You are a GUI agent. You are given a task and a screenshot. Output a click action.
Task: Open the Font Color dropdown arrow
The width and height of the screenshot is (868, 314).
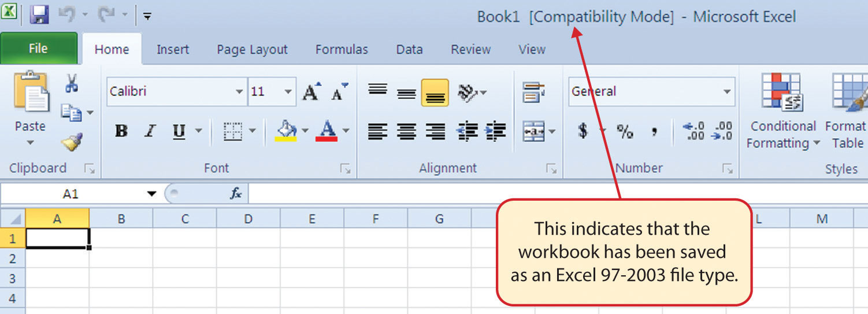tap(346, 131)
